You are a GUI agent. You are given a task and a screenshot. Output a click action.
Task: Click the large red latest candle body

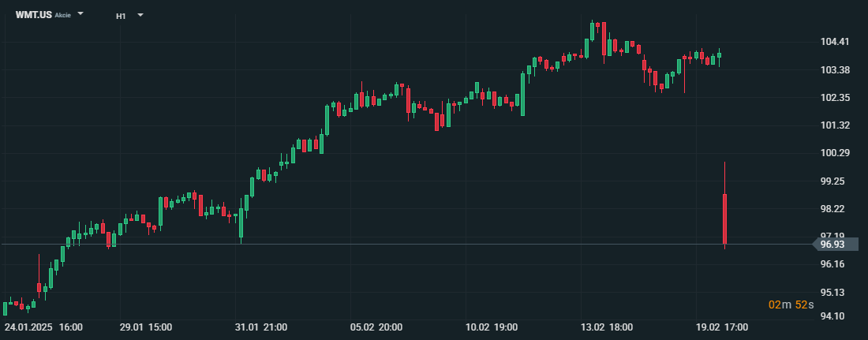(x=724, y=219)
